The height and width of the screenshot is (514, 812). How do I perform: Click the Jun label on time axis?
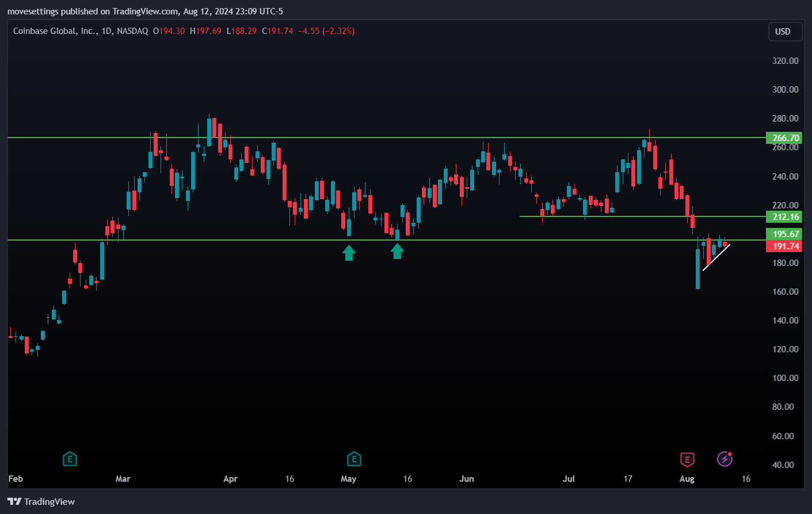pos(467,479)
